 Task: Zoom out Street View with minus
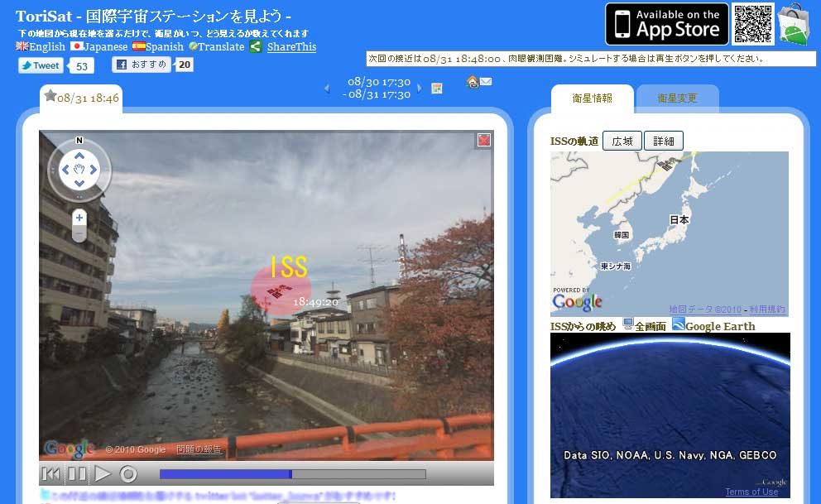pyautogui.click(x=79, y=233)
